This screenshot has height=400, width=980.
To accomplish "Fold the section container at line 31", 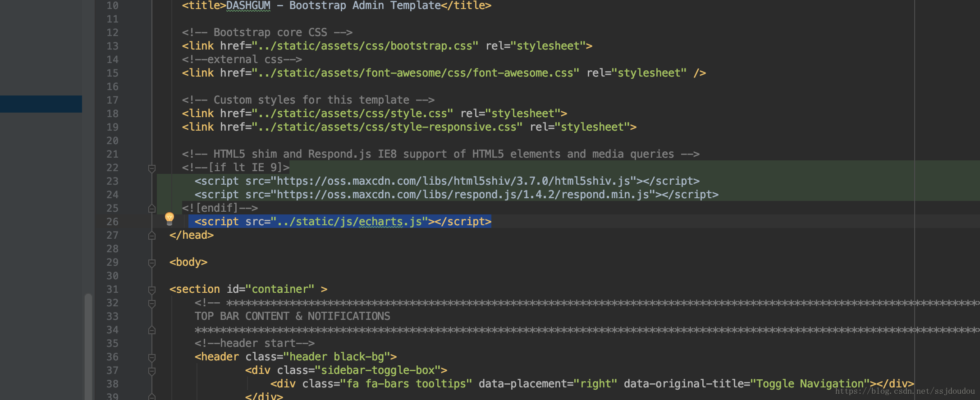I will pyautogui.click(x=152, y=290).
